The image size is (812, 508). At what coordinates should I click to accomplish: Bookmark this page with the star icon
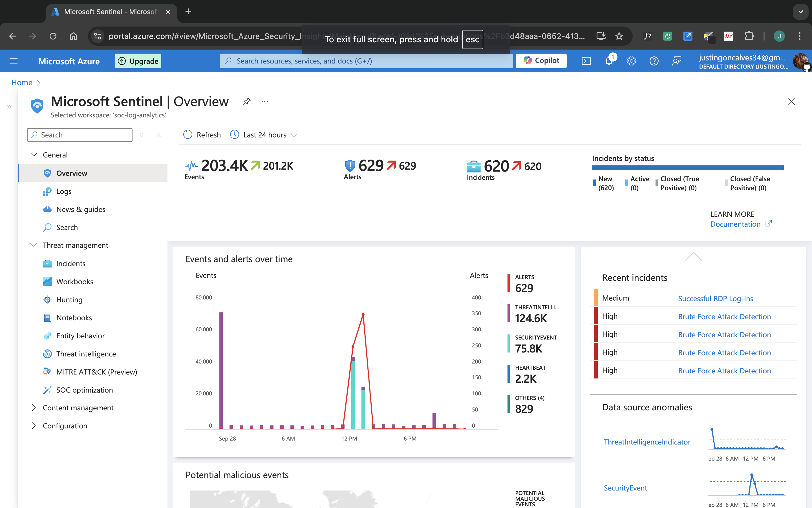(619, 36)
